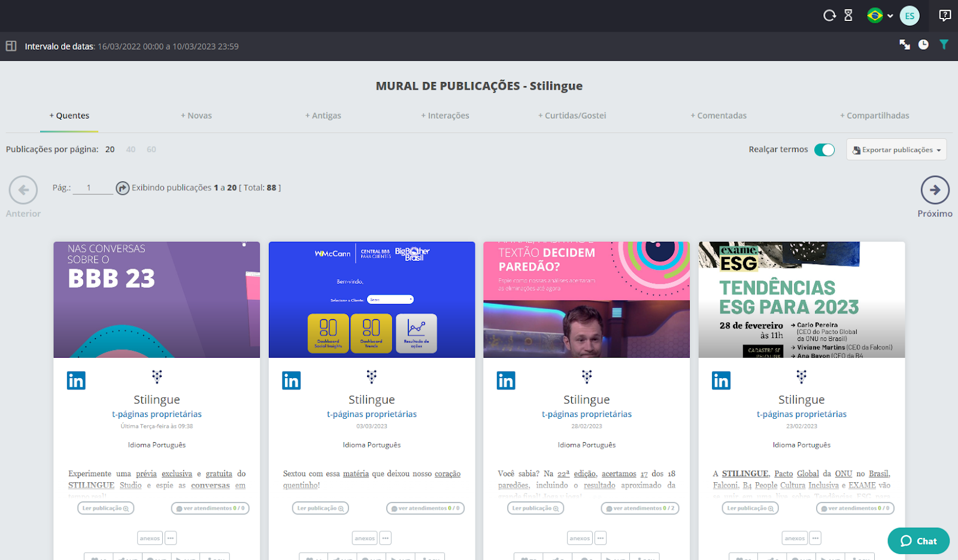958x560 pixels.
Task: Switch to the Comentadas tab
Action: point(718,115)
